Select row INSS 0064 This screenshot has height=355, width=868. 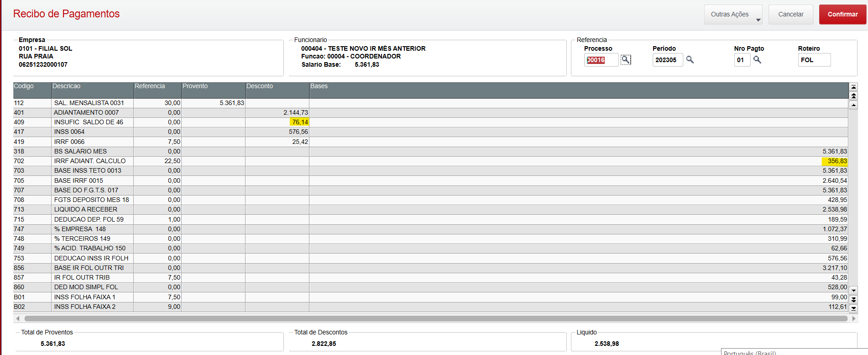point(430,132)
